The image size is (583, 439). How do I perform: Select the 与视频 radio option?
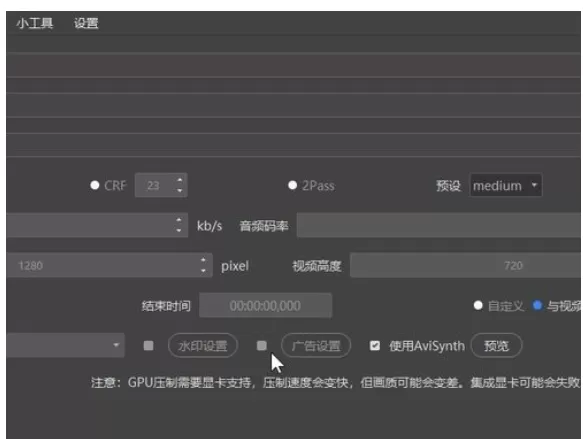coord(537,306)
